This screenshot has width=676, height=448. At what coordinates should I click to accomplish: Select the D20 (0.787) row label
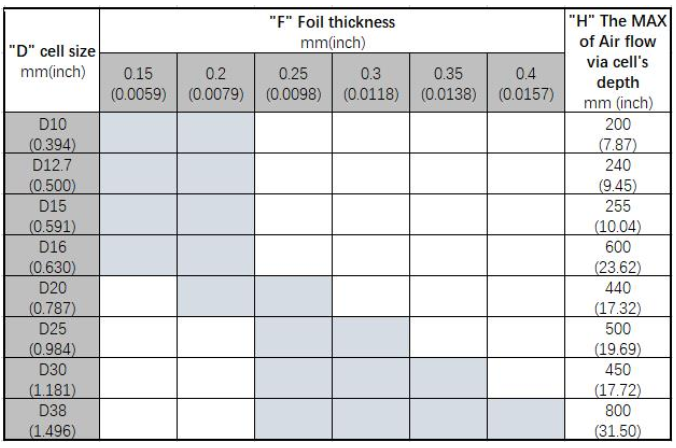pos(51,297)
